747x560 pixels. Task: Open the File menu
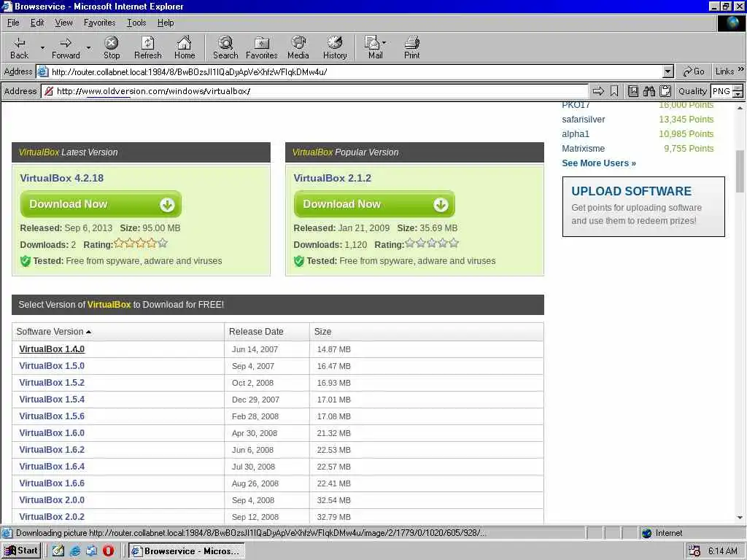point(13,23)
